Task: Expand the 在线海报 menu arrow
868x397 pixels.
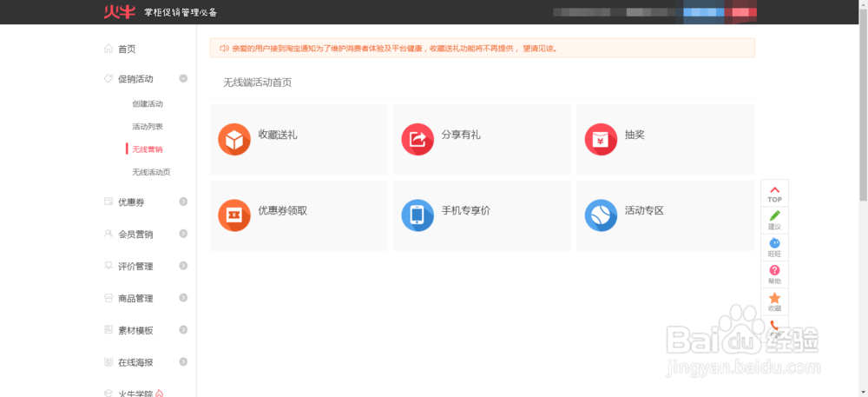Action: point(183,362)
